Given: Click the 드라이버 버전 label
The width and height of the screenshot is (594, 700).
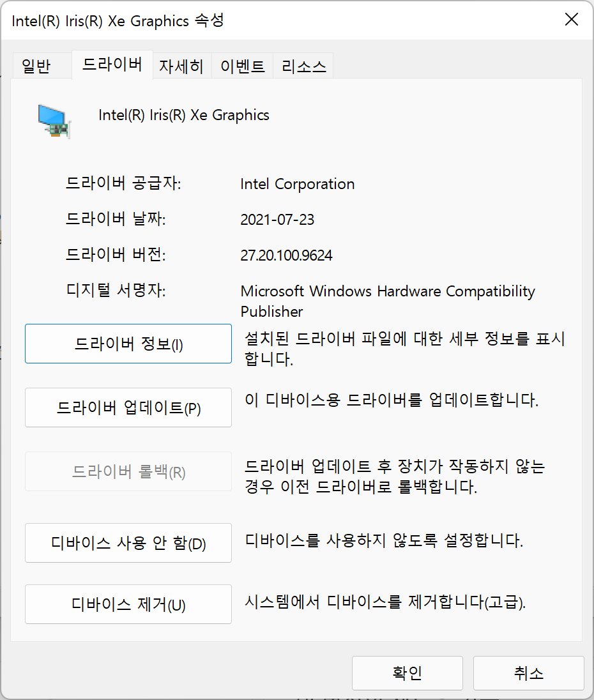Looking at the screenshot, I should [x=116, y=255].
